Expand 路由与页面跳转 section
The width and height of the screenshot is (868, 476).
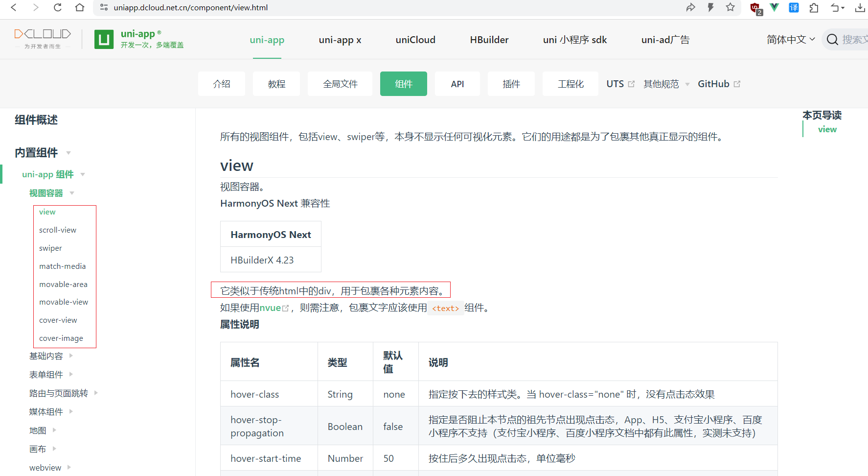[x=64, y=393]
